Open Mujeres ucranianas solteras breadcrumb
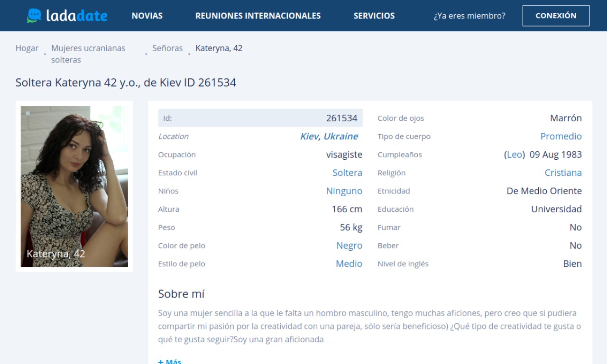This screenshot has width=607, height=364. (88, 54)
